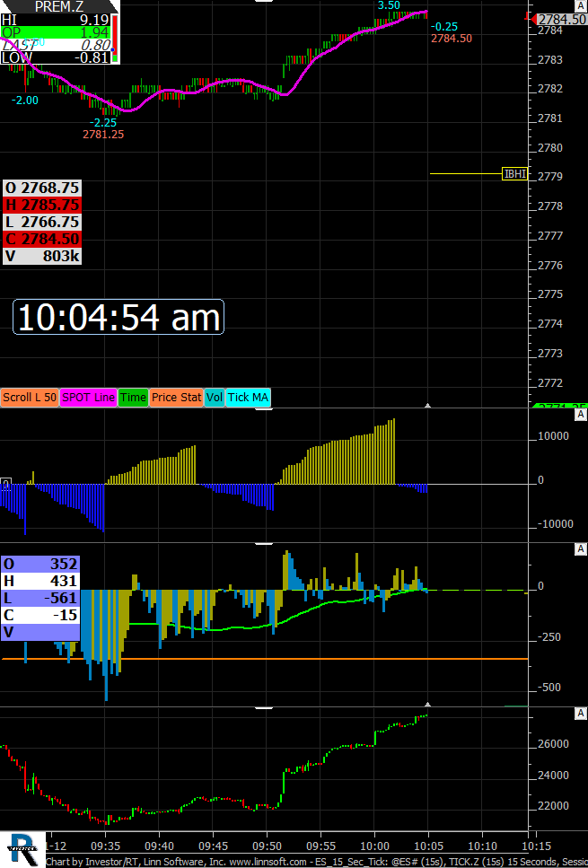This screenshot has width=588, height=868.
Task: Click the 10:04:54 am clock display
Action: click(x=118, y=317)
